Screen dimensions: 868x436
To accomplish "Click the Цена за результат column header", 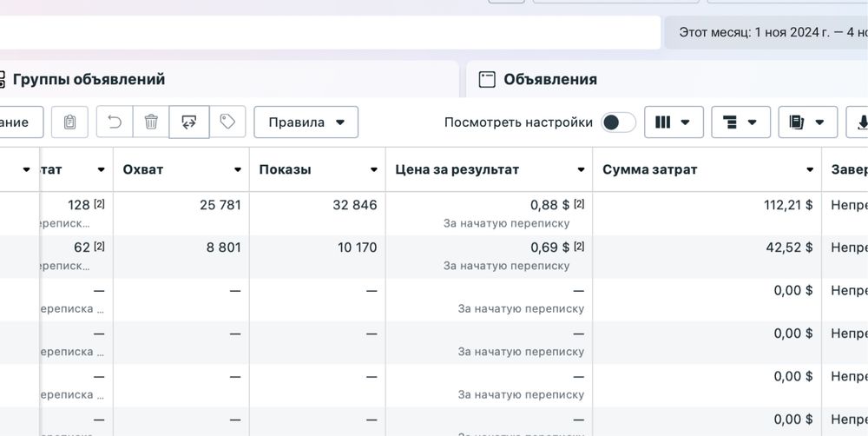I will pos(457,169).
